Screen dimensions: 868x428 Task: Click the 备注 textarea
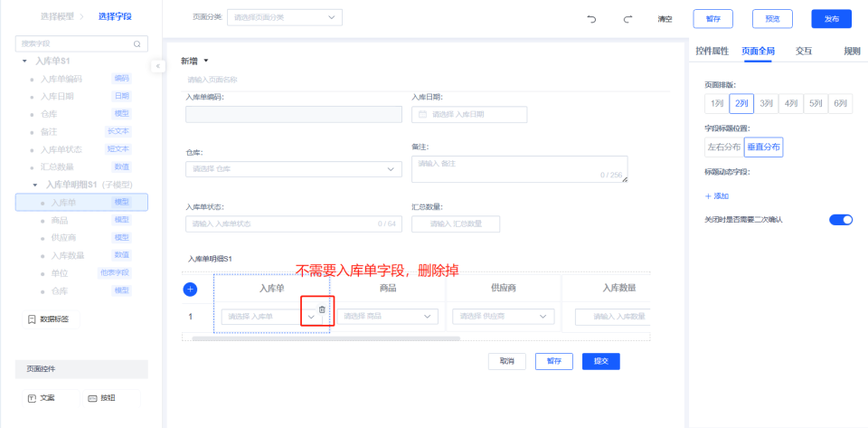(519, 169)
